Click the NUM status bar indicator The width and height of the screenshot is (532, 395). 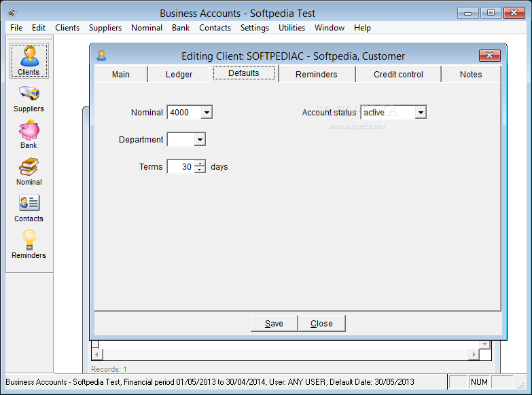click(479, 382)
